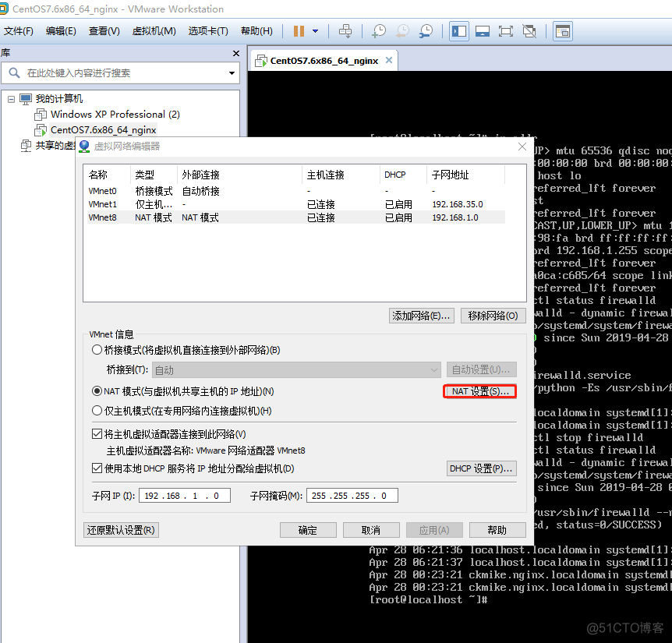The height and width of the screenshot is (643, 672).
Task: Open the 选项卡(T) menu
Action: 208,31
